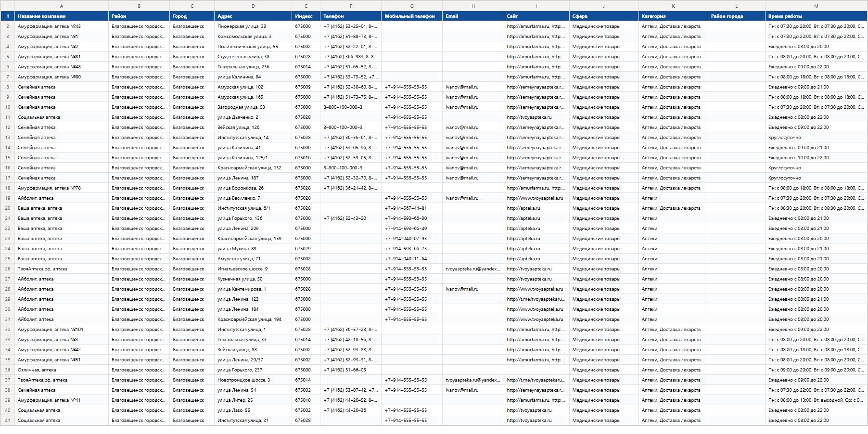Select postal index cell "675009"
This screenshot has width=868, height=434.
point(306,87)
